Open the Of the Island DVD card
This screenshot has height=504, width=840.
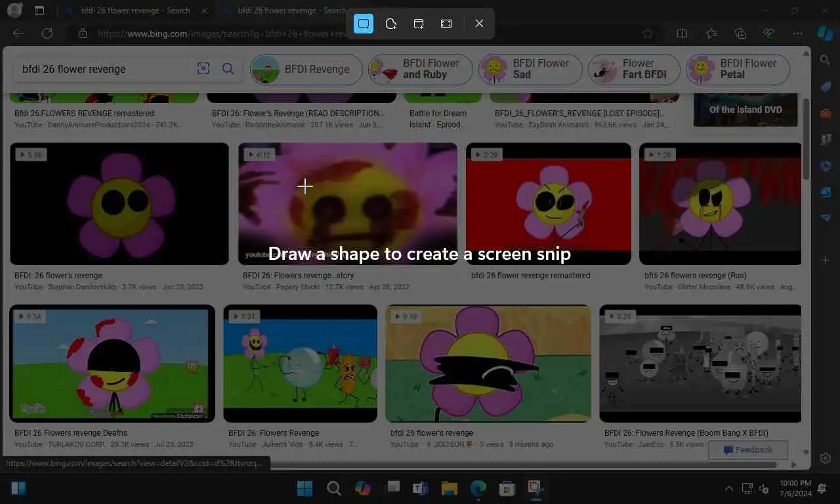[x=745, y=110]
